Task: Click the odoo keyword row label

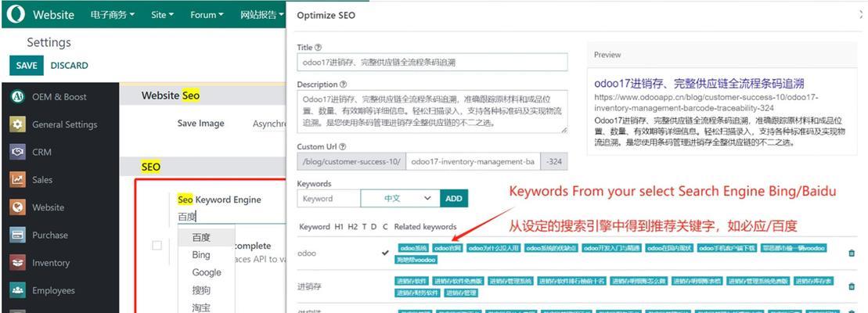Action: (x=307, y=254)
